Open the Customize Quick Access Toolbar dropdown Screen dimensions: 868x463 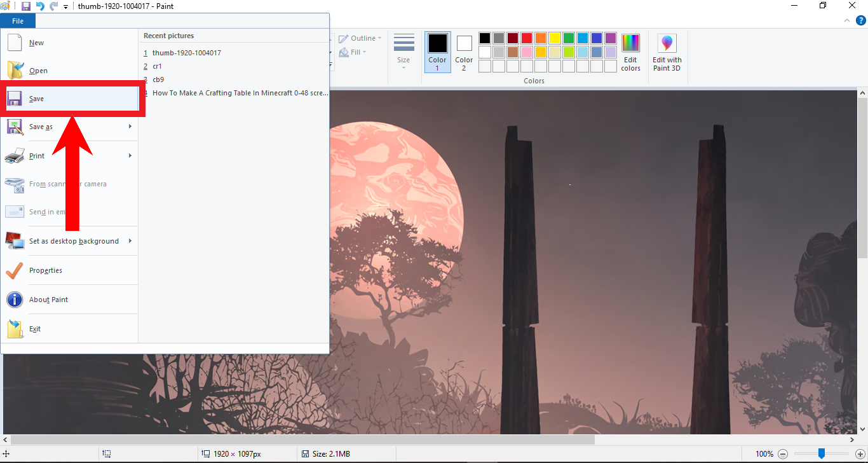(x=65, y=7)
